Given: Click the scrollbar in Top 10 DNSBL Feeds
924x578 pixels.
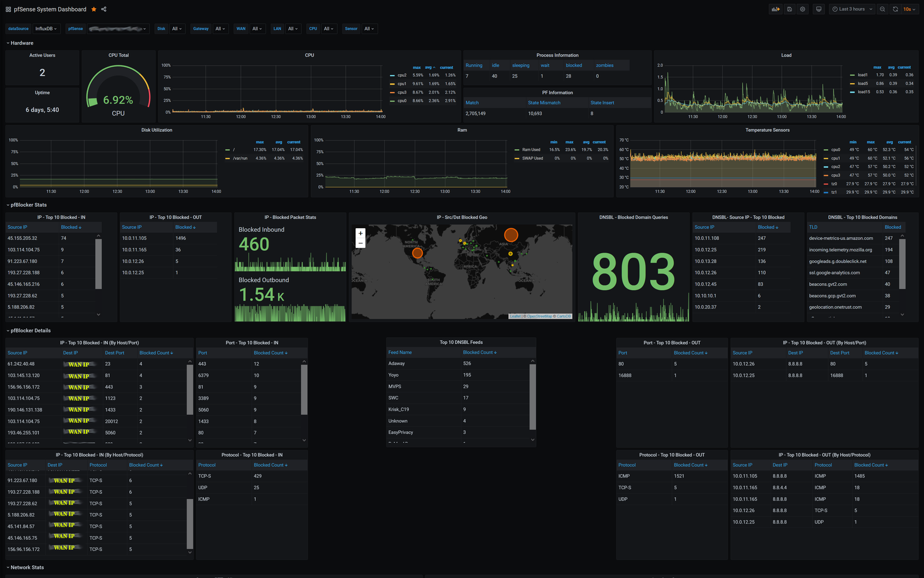Looking at the screenshot, I should tap(532, 397).
